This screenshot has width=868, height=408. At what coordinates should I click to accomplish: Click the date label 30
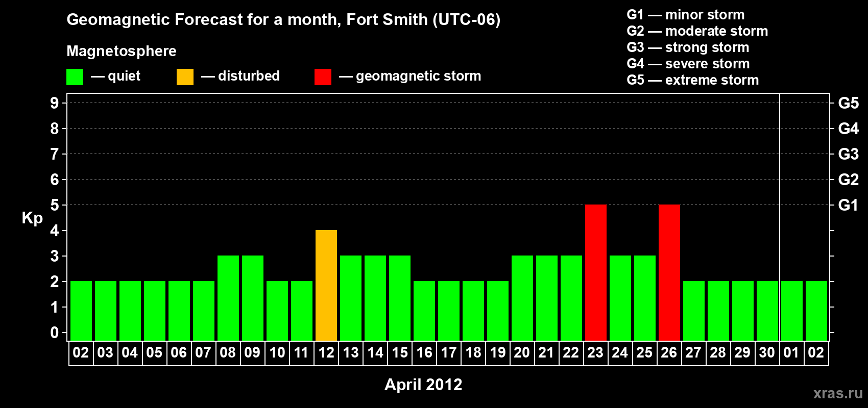click(767, 353)
